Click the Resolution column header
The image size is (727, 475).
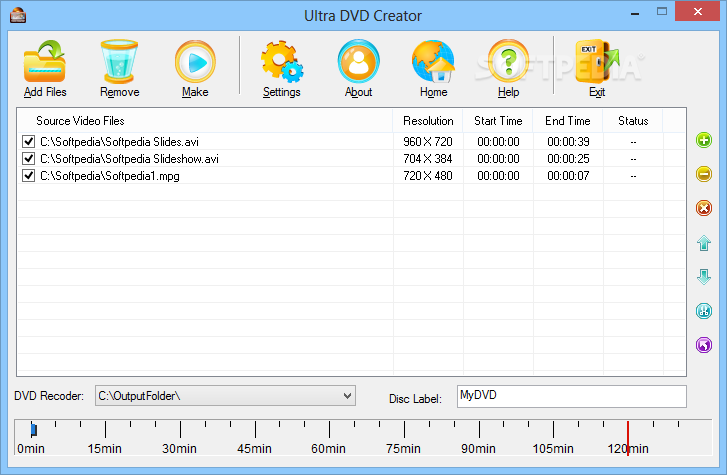(x=427, y=121)
